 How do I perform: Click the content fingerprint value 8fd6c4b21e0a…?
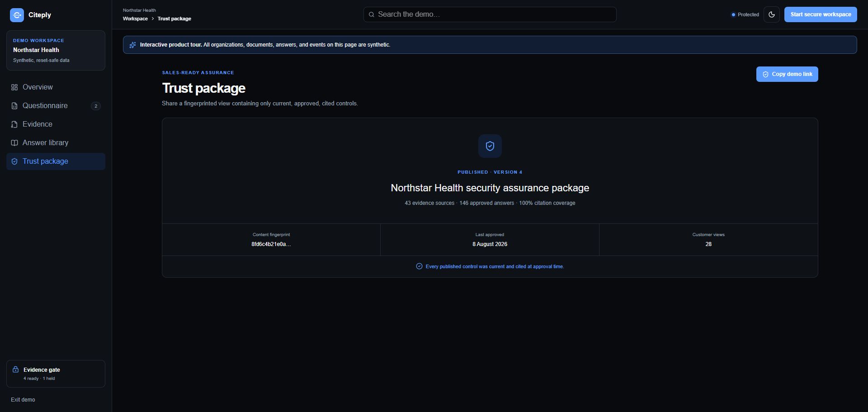tap(271, 244)
